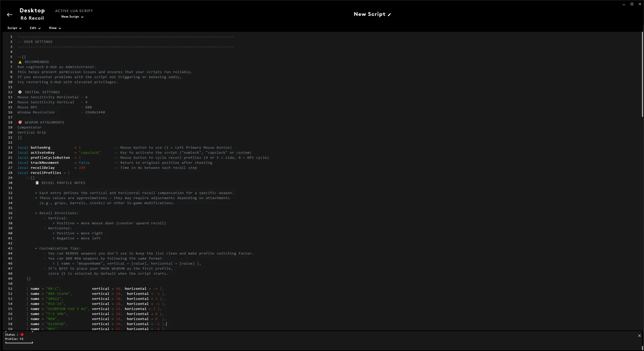Click the 'New Script' title heading

(x=369, y=14)
